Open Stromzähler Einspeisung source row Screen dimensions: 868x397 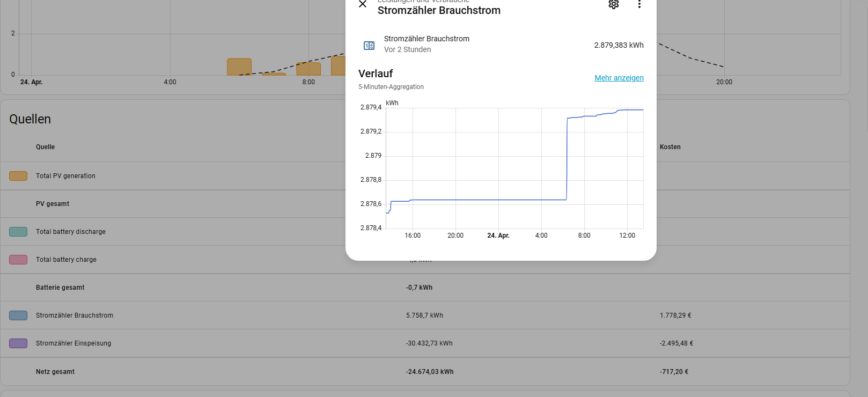click(x=73, y=343)
